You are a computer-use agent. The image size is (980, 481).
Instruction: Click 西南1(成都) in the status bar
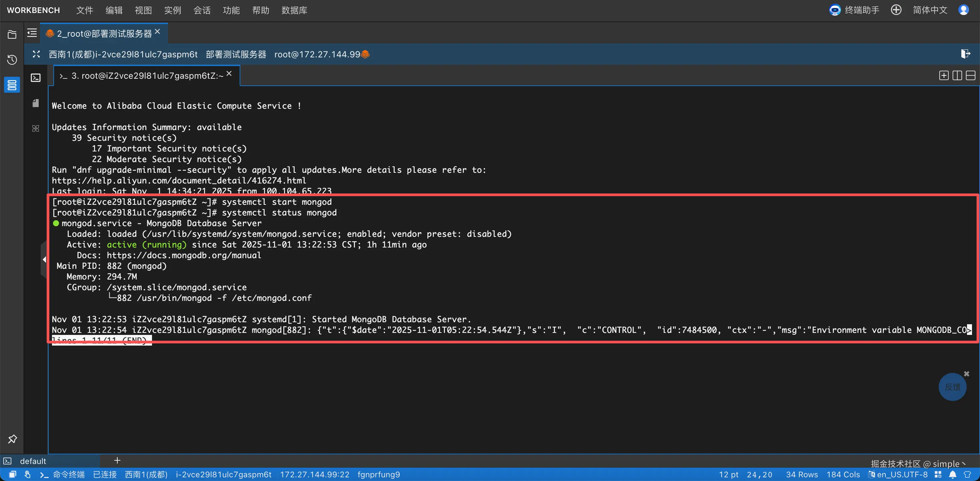click(146, 475)
